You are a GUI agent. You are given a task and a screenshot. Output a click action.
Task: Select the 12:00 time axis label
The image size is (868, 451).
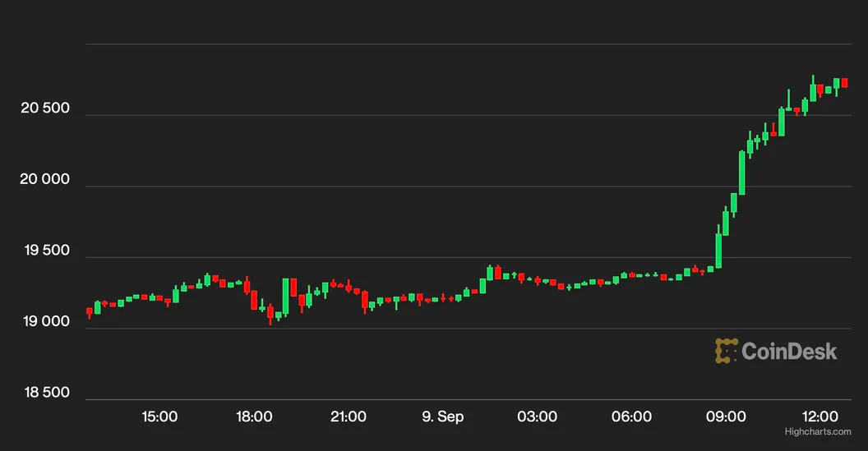[820, 416]
